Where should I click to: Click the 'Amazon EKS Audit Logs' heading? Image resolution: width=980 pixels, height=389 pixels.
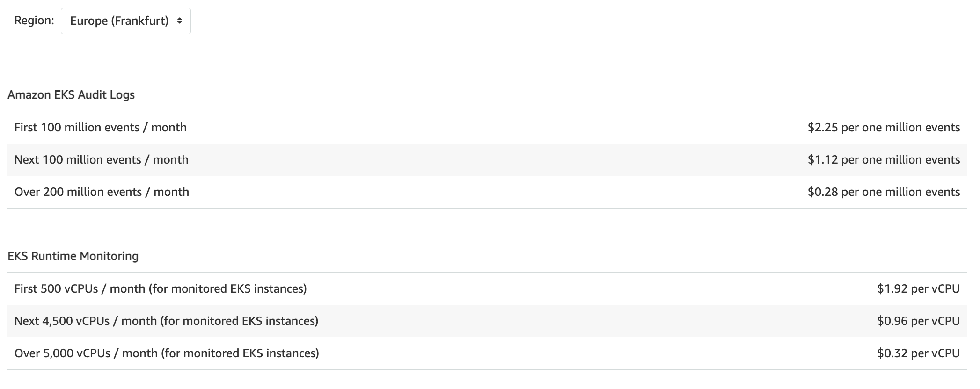[71, 95]
